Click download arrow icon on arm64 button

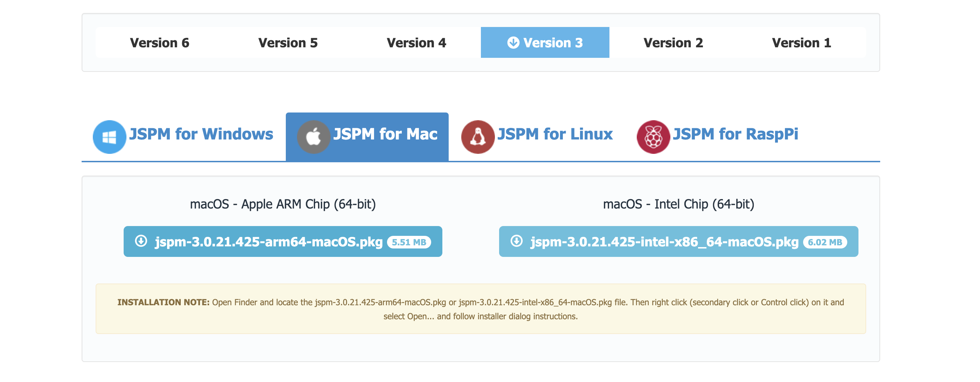pos(141,241)
